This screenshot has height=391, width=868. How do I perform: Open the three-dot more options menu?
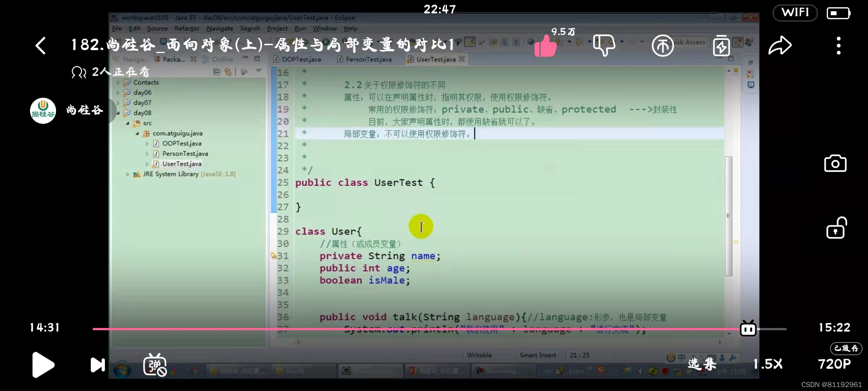tap(838, 46)
